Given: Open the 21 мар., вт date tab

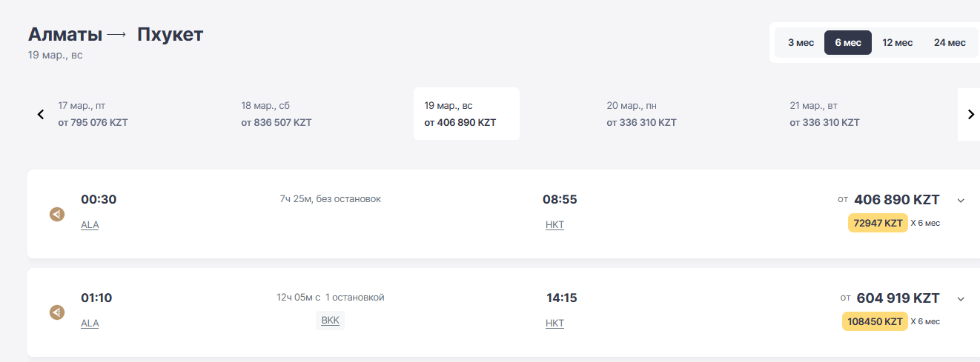Looking at the screenshot, I should 824,114.
